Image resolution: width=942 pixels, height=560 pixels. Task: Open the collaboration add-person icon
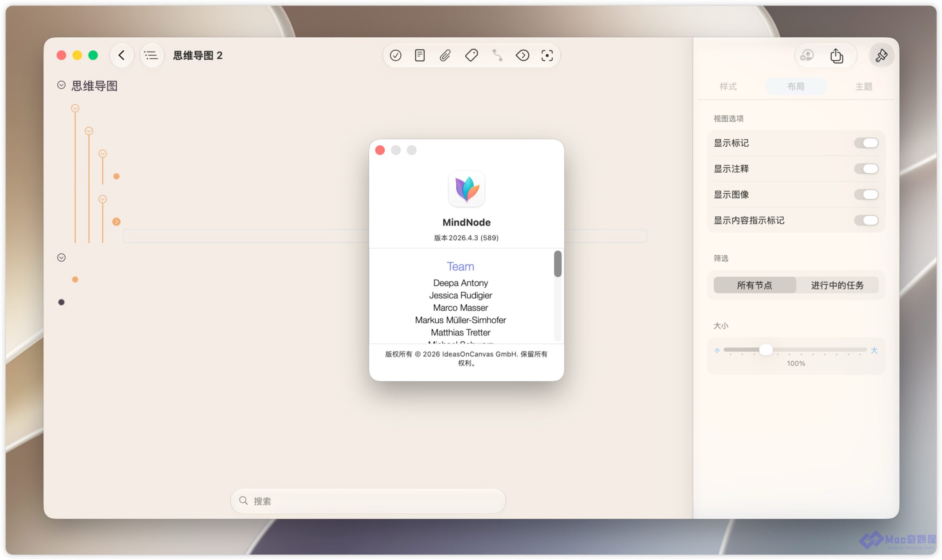(807, 56)
